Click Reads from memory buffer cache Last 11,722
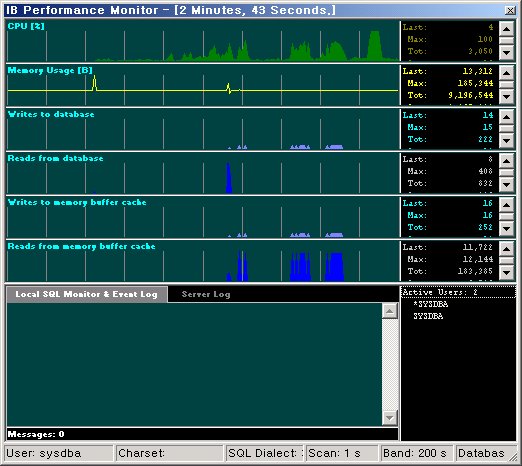Image resolution: width=522 pixels, height=466 pixels. 478,247
